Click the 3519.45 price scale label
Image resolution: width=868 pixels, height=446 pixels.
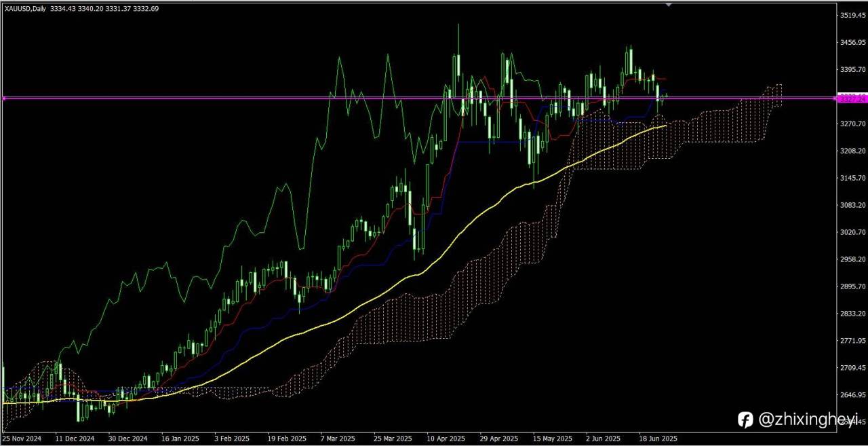(x=853, y=15)
